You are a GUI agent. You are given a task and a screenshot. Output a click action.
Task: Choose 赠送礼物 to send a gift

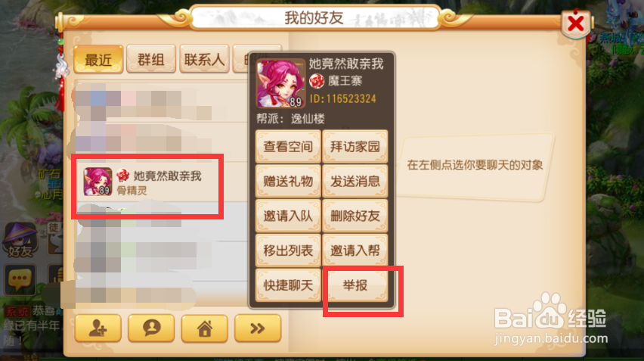[288, 182]
